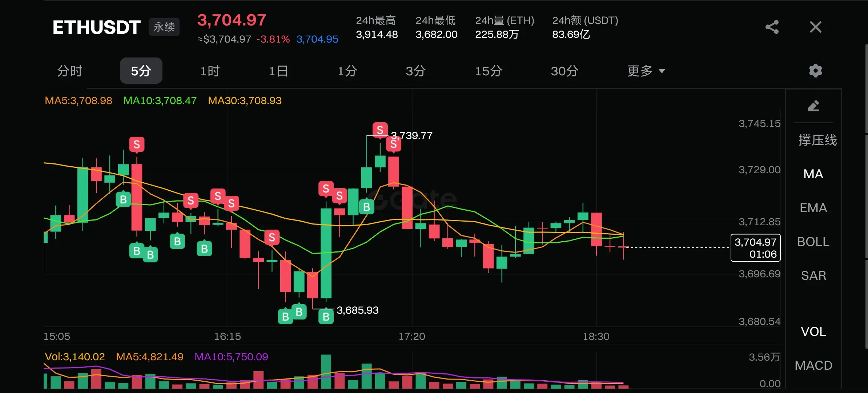
Task: Expand the 更多 timeframe dropdown
Action: (x=646, y=71)
